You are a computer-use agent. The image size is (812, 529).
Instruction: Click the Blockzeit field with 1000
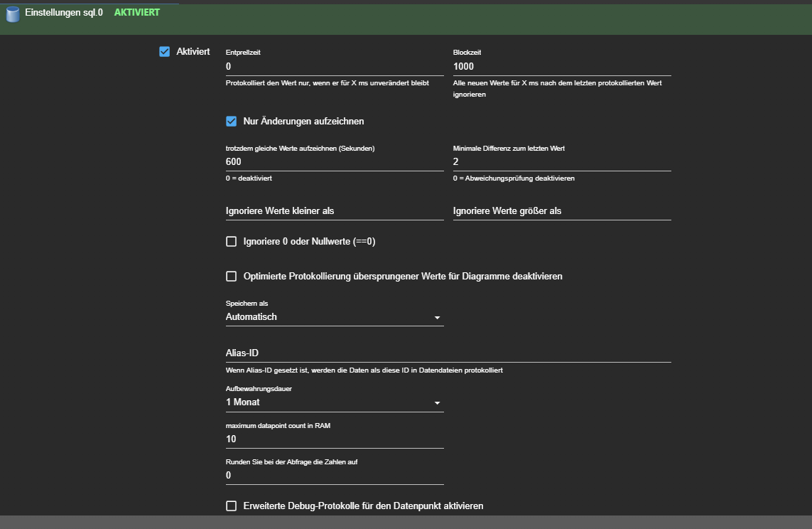click(x=562, y=66)
